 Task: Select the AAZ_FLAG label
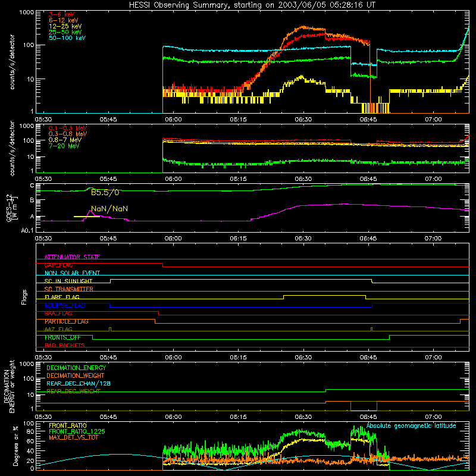pyautogui.click(x=58, y=329)
